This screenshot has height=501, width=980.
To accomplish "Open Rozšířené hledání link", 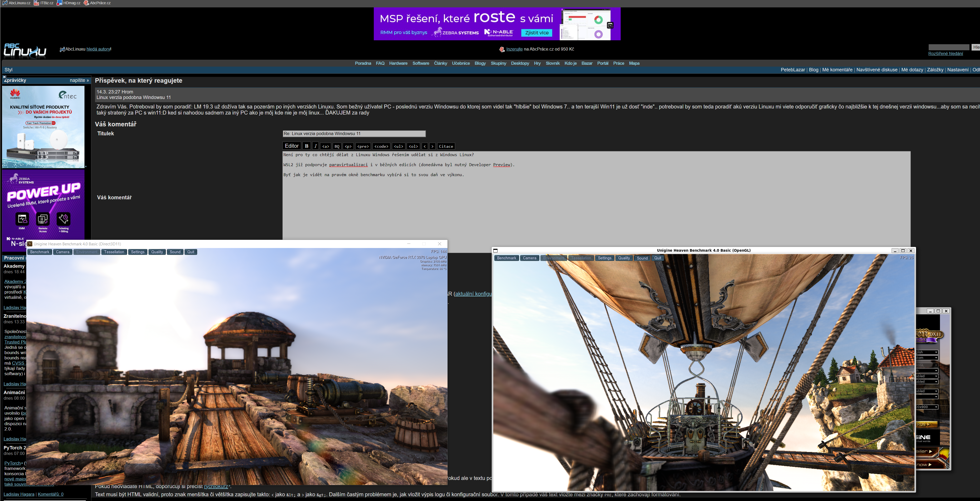I will point(945,54).
